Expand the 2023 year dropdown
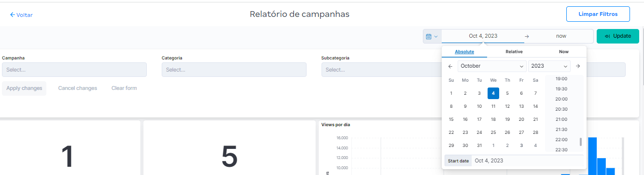This screenshot has height=175, width=644. (x=549, y=66)
